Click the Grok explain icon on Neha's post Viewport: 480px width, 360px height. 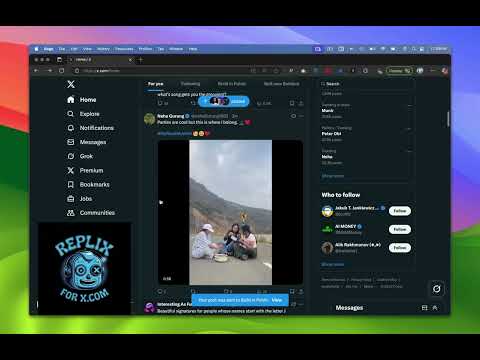coord(293,116)
